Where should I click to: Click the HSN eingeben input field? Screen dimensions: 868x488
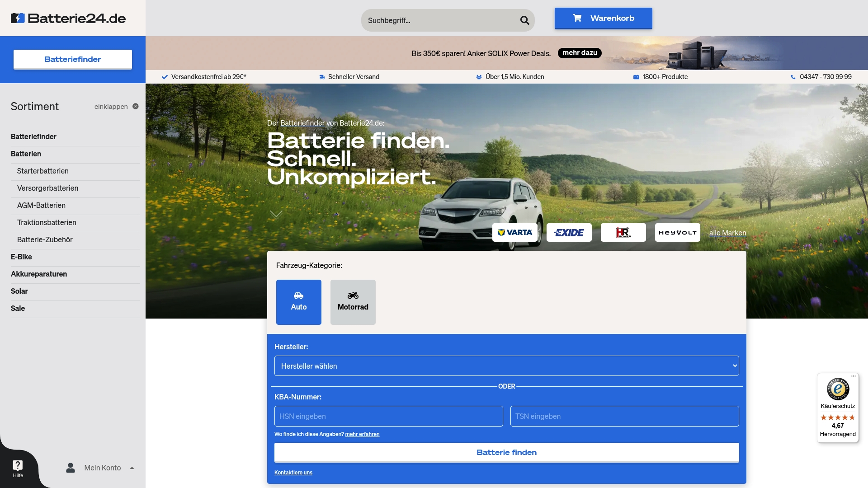coord(388,416)
